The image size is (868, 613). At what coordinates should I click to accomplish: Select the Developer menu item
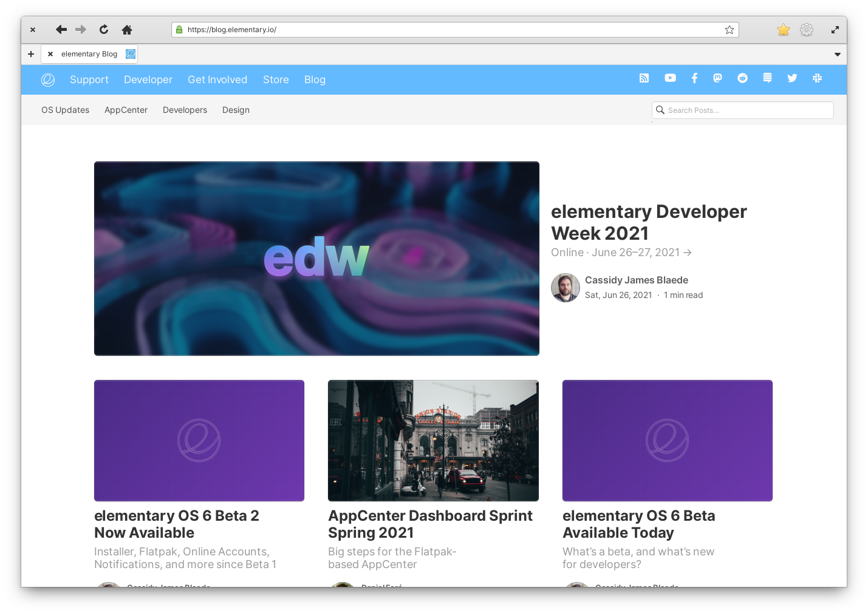[x=148, y=80]
